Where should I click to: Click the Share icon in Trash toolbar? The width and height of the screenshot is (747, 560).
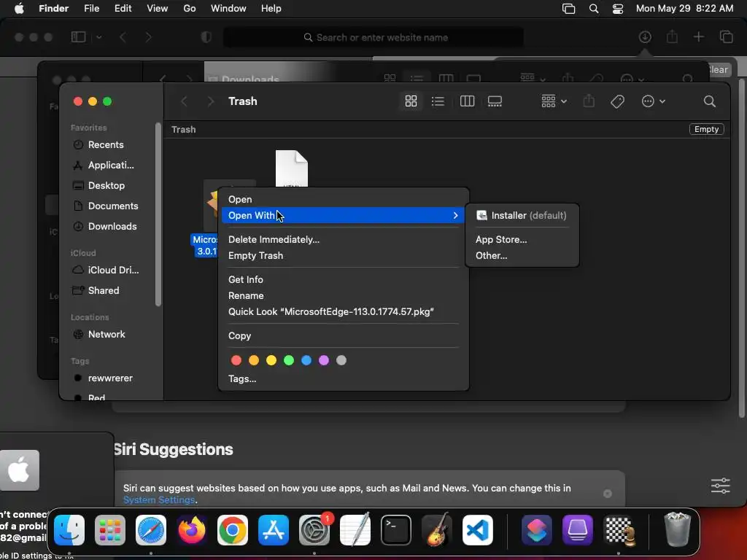click(589, 101)
